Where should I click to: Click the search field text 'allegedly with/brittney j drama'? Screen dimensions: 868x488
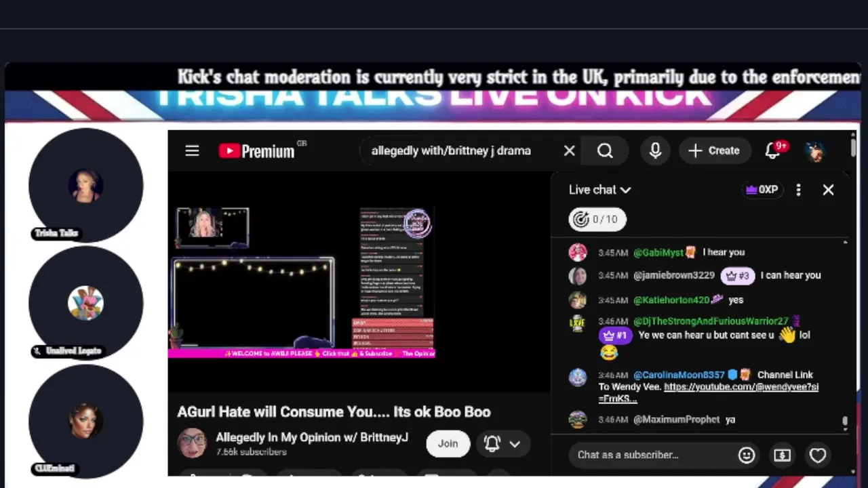[451, 150]
